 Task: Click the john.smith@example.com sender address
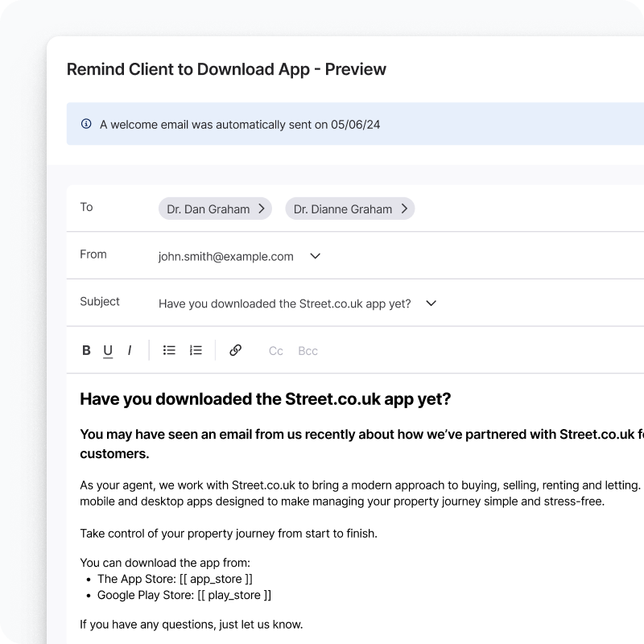226,256
